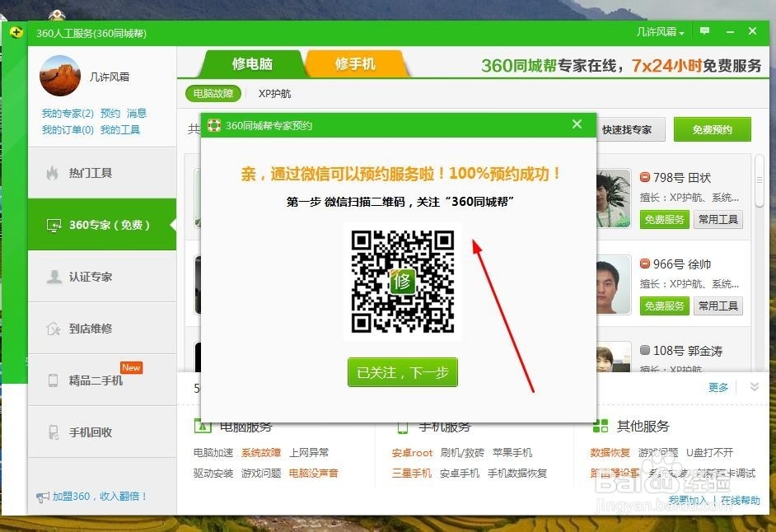Open 我的专家(2) link

[x=68, y=114]
